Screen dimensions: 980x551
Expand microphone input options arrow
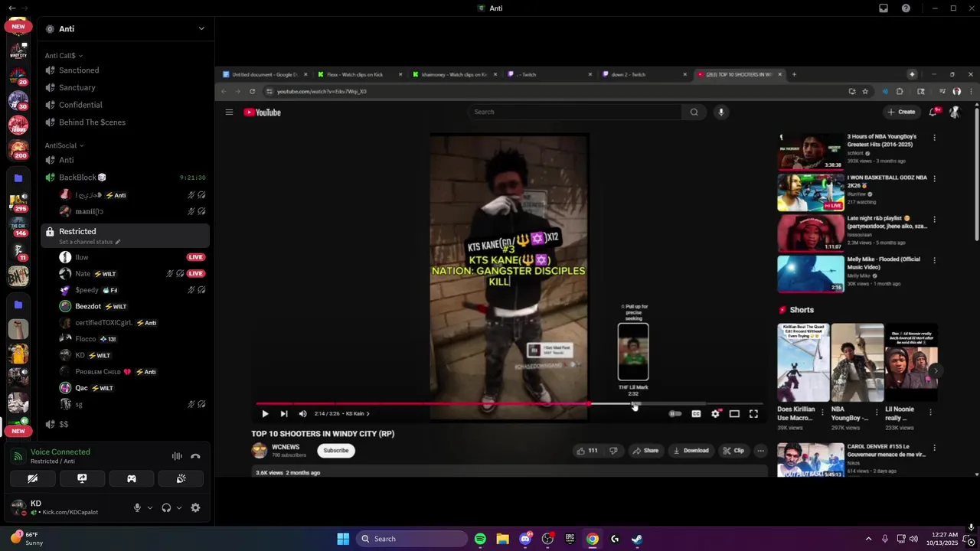[149, 507]
